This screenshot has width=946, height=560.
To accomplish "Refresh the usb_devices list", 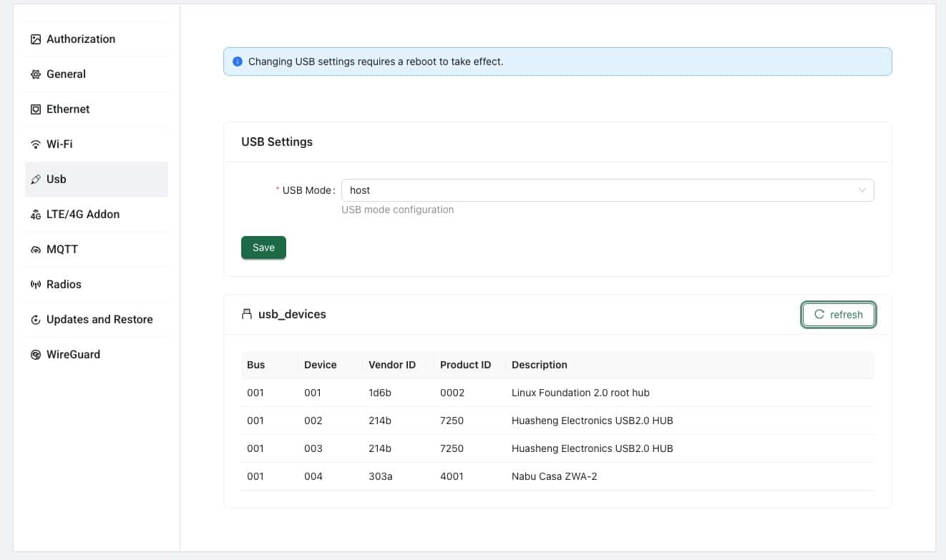I will click(838, 315).
